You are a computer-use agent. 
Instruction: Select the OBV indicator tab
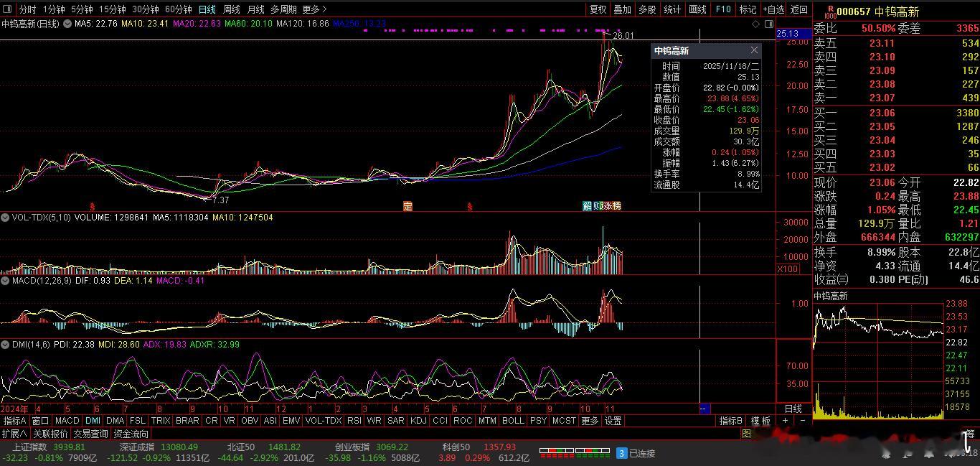tap(250, 421)
